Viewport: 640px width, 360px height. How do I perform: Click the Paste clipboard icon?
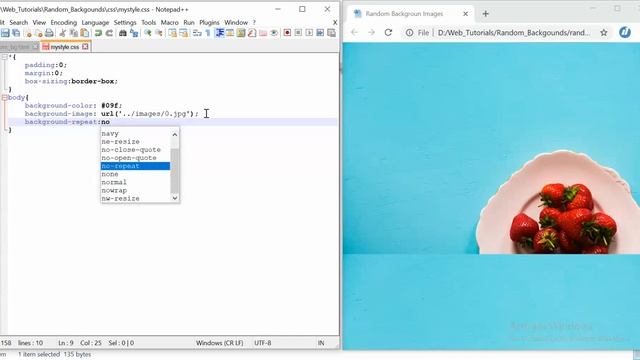point(85,33)
